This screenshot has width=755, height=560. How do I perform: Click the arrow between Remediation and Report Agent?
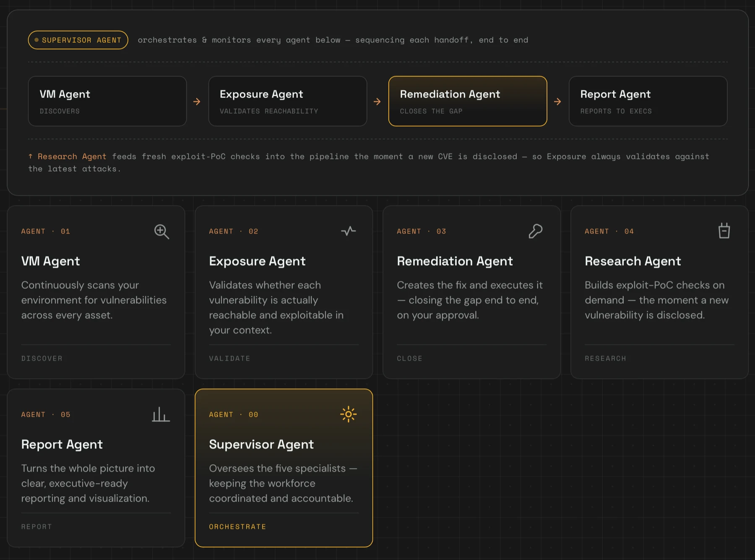pos(557,101)
